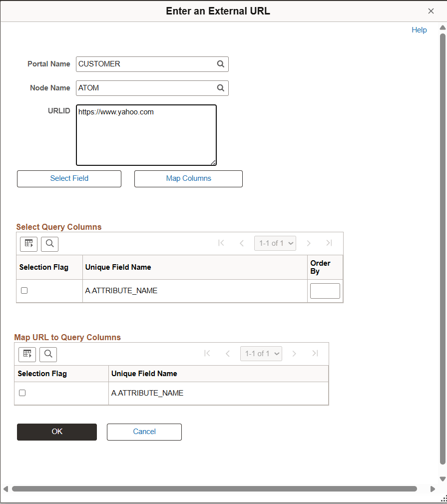
Task: Click the Select Field button
Action: [x=69, y=178]
